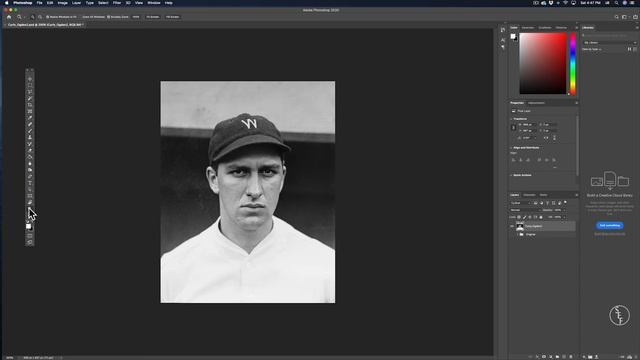
Task: Select the Lasso tool
Action: (30, 92)
